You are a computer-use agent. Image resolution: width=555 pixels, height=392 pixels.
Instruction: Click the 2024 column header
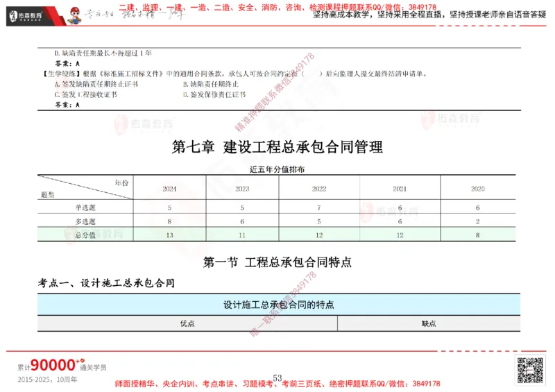coord(169,189)
